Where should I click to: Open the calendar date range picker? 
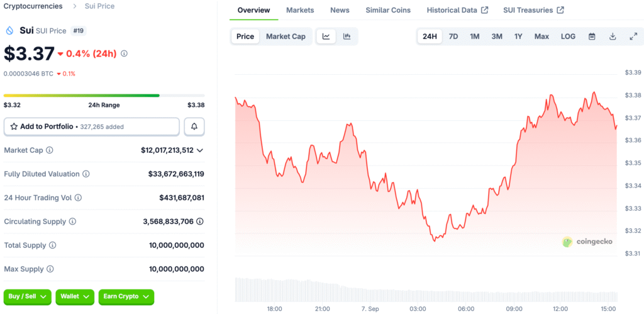(592, 36)
